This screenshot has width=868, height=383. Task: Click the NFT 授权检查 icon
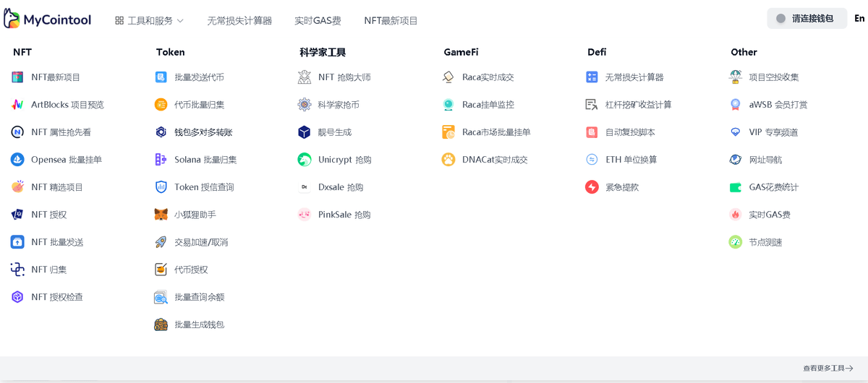point(17,297)
